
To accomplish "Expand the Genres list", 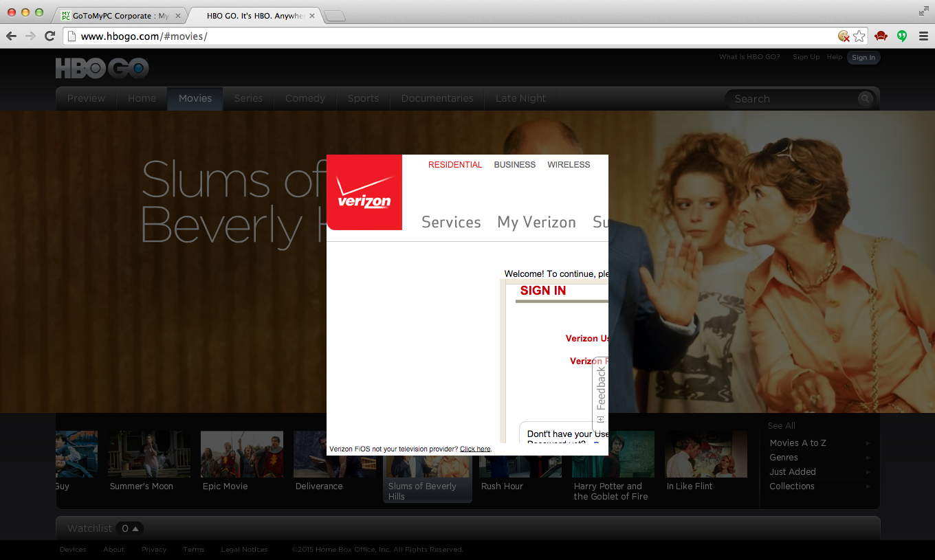I will pos(819,458).
